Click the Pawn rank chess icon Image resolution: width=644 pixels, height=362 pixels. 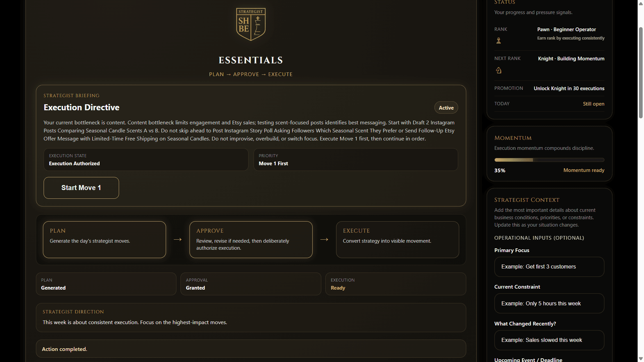[x=498, y=41]
